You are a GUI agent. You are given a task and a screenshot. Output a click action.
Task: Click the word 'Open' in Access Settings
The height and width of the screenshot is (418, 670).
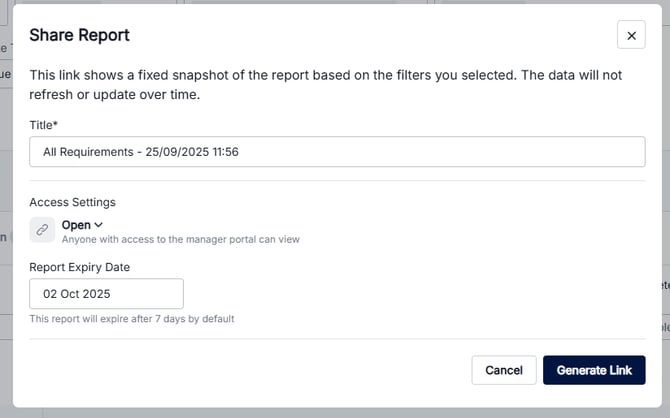(x=76, y=225)
